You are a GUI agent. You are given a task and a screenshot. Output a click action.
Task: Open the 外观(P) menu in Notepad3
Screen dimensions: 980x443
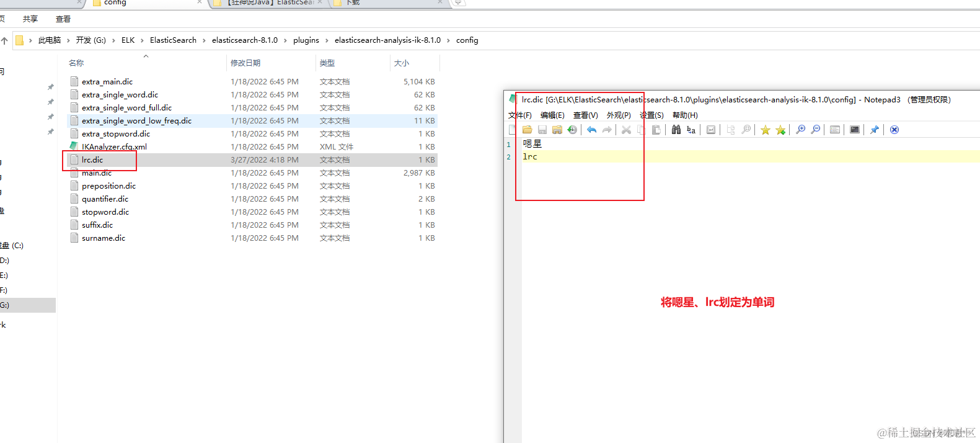619,115
